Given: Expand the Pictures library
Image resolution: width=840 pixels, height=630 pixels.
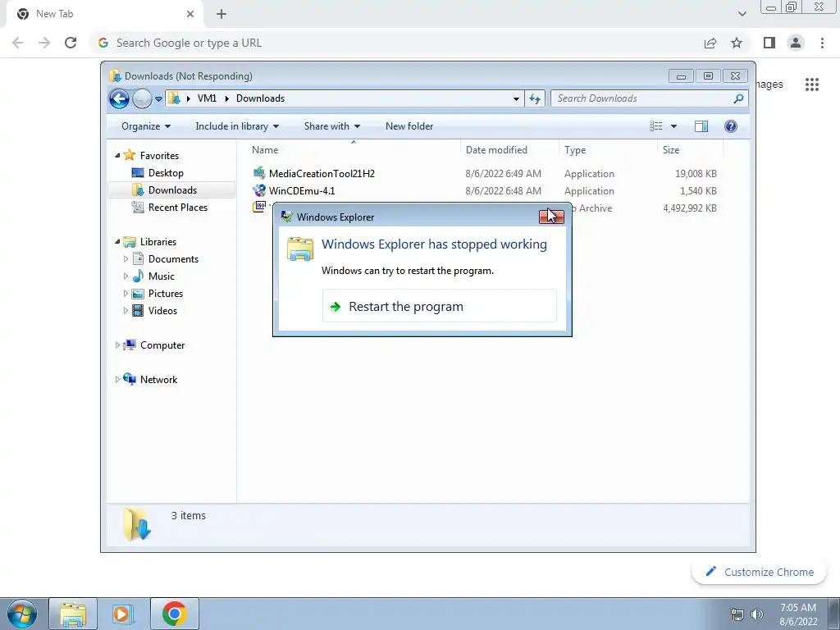Looking at the screenshot, I should (126, 293).
